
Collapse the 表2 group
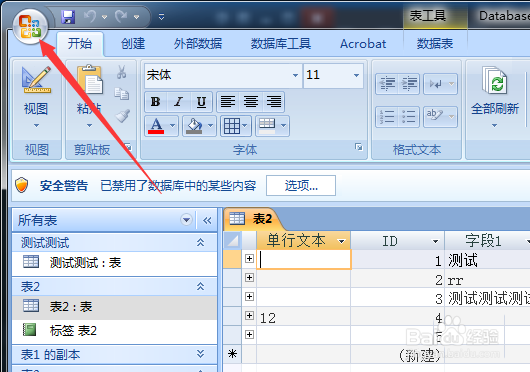pyautogui.click(x=200, y=286)
